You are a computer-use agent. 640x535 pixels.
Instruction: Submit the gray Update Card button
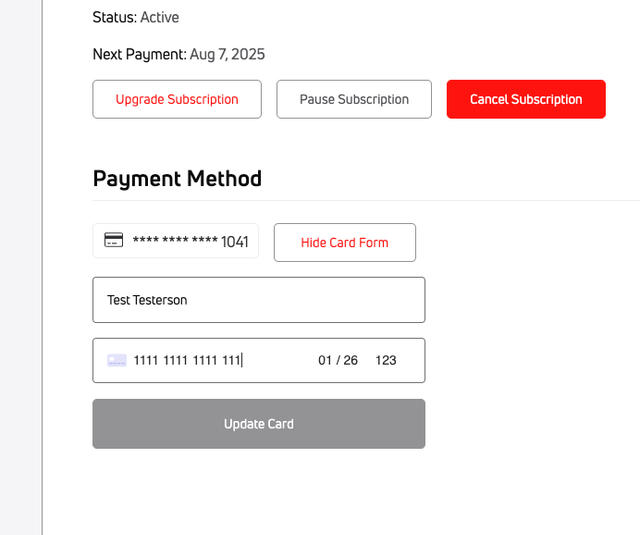[x=259, y=424]
